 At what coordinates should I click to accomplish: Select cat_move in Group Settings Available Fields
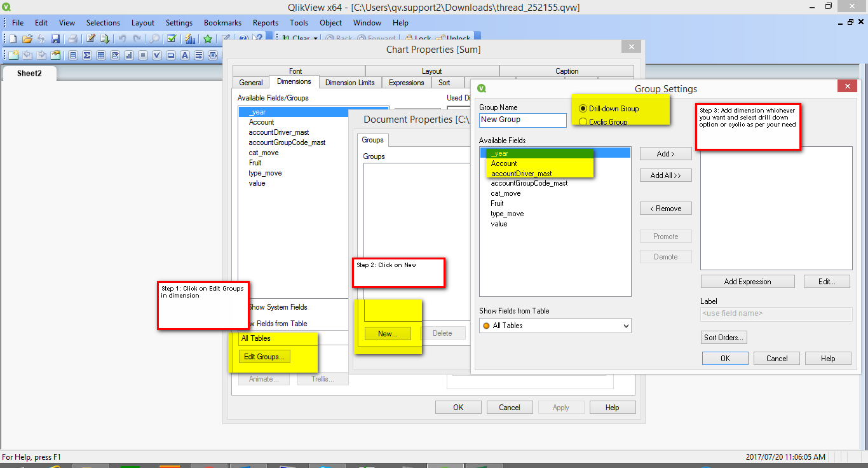[506, 193]
